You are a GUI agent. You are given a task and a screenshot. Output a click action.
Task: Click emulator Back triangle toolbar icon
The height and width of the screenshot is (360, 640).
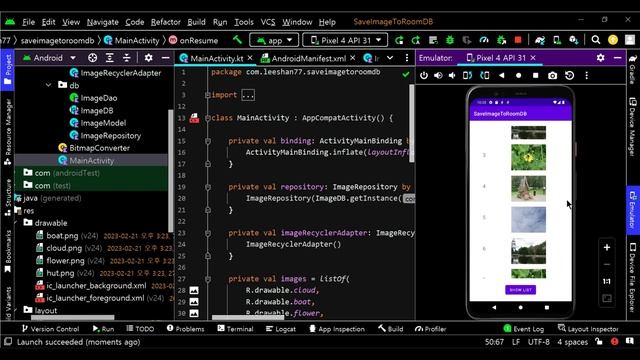[502, 76]
